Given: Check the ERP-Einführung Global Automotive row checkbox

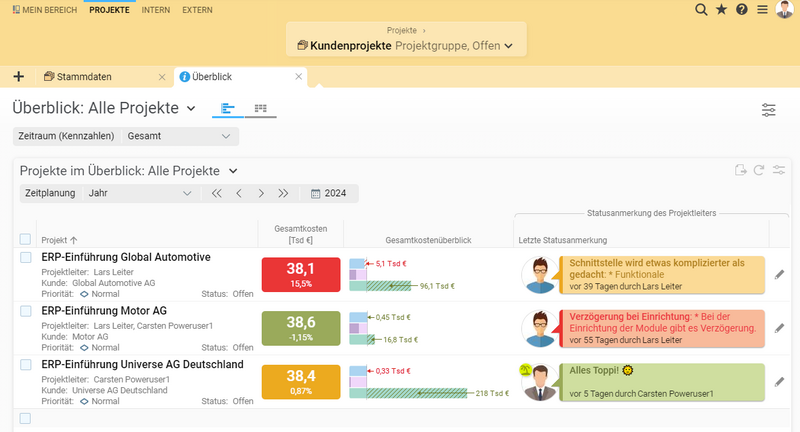Looking at the screenshot, I should (26, 258).
